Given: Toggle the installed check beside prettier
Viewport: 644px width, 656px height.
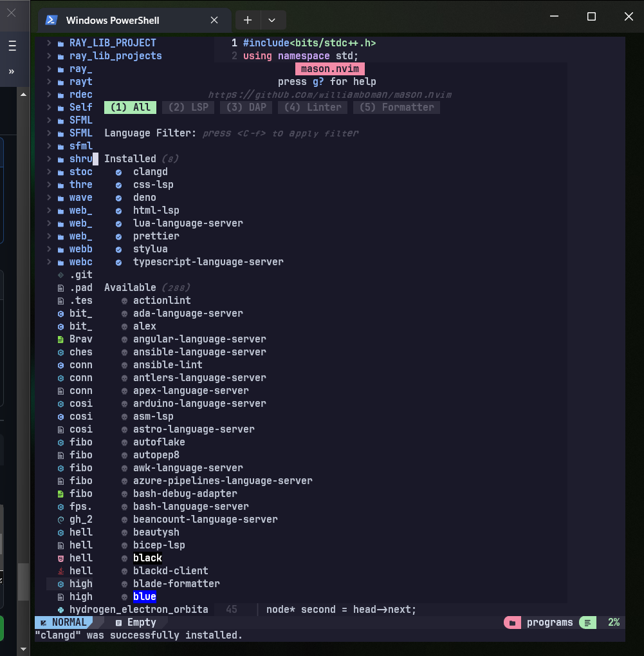Looking at the screenshot, I should tap(118, 236).
